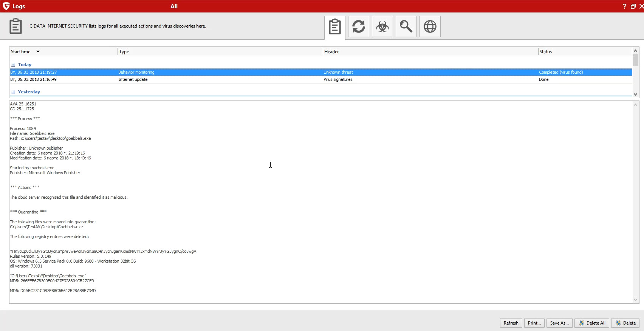The width and height of the screenshot is (644, 331).
Task: Collapse the Yesterday group
Action: pyautogui.click(x=13, y=92)
